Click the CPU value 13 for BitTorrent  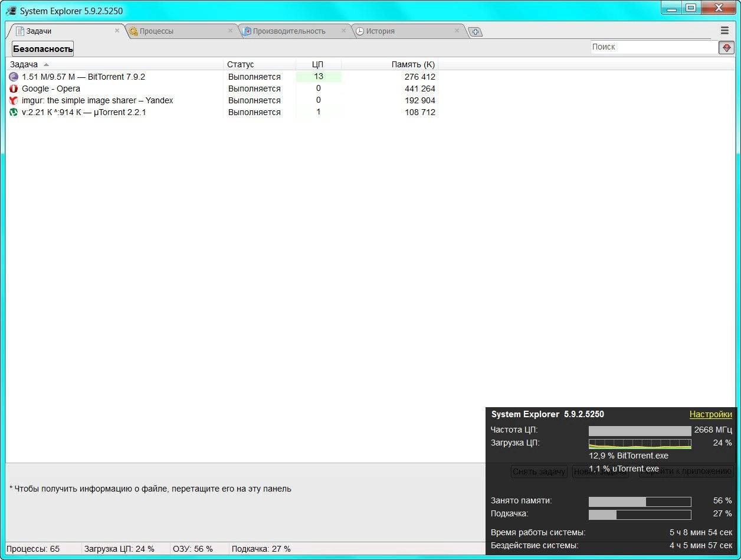click(x=319, y=76)
